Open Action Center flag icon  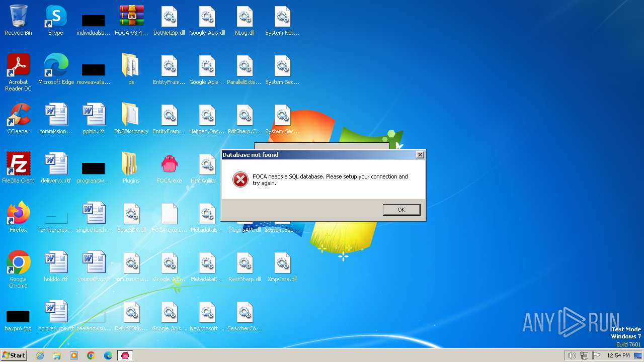point(596,355)
